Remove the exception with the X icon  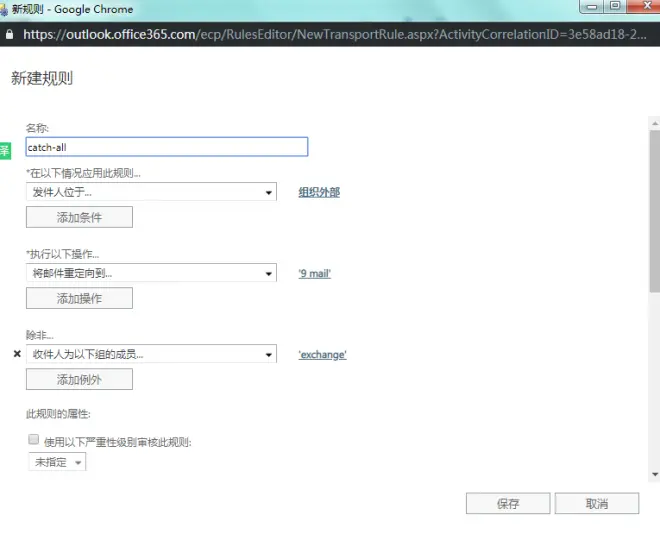(x=17, y=354)
